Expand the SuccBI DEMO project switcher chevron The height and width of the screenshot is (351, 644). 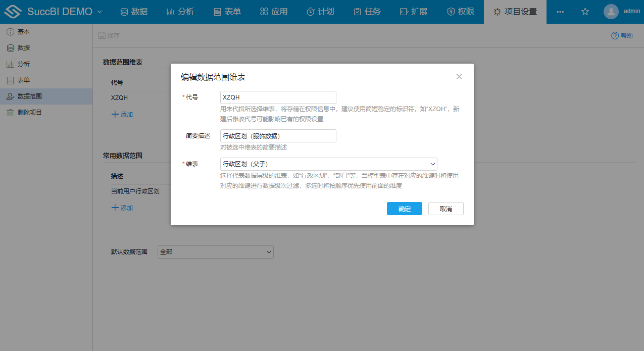click(98, 11)
